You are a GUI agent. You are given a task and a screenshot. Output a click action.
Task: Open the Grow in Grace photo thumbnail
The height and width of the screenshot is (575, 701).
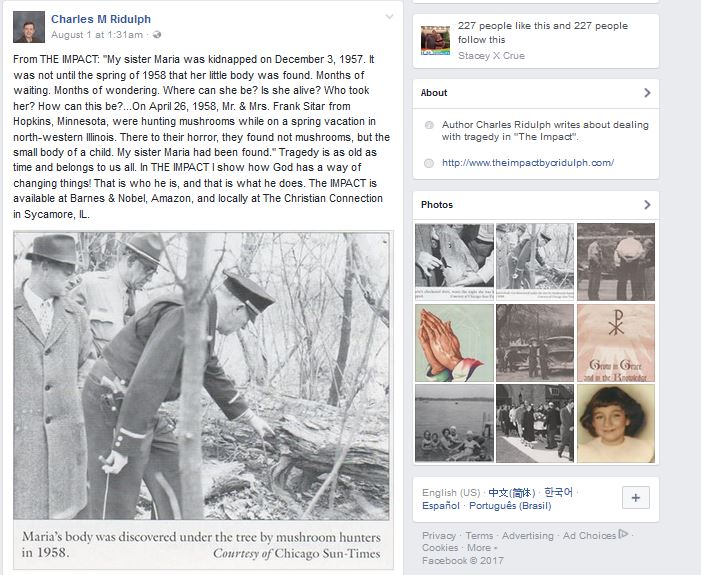[616, 343]
